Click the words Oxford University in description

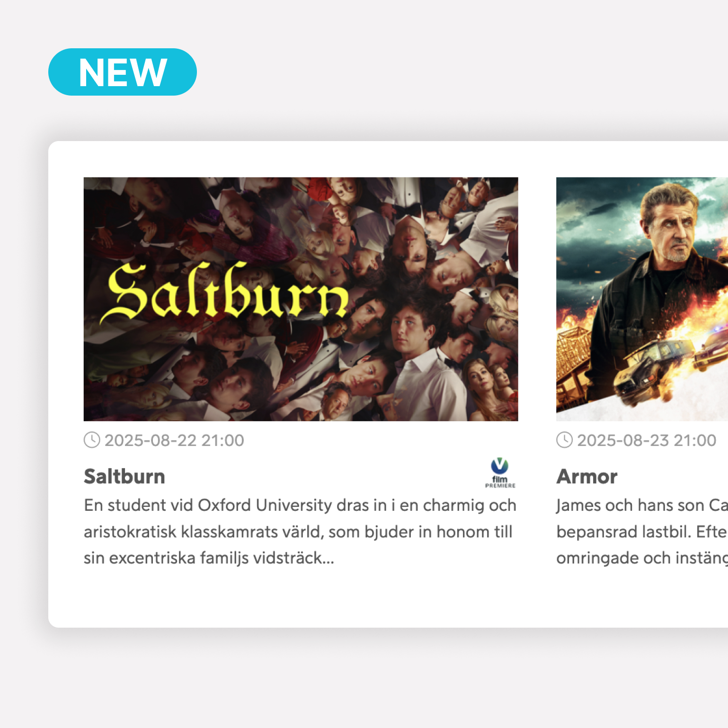coord(265,506)
